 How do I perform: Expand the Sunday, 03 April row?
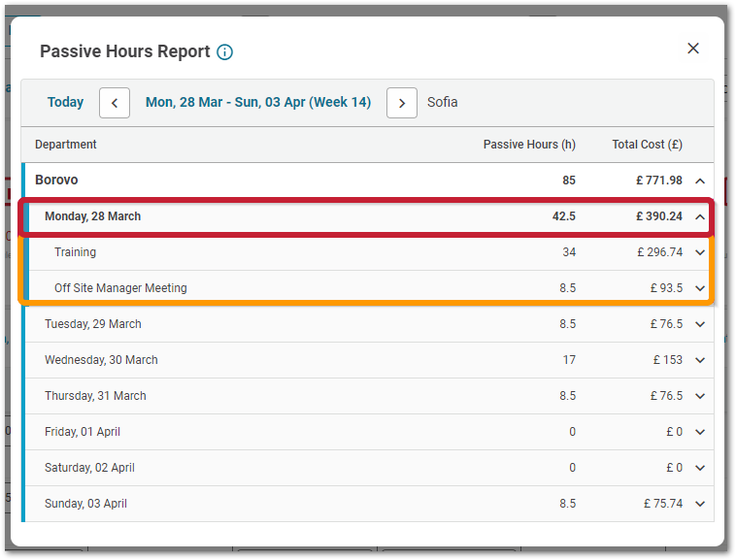pos(700,504)
